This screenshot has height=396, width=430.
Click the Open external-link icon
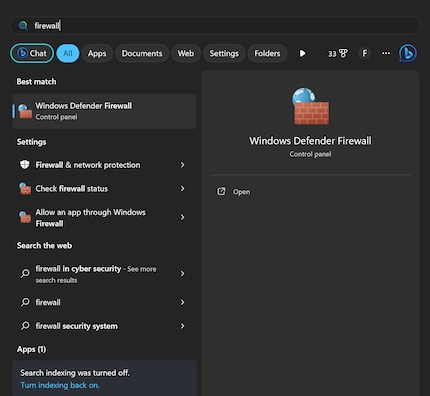pos(221,191)
